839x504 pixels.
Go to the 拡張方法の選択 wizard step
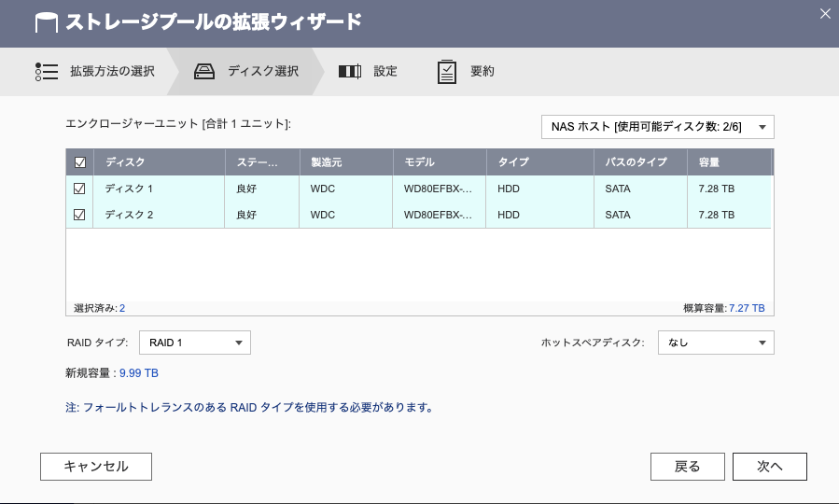(112, 71)
